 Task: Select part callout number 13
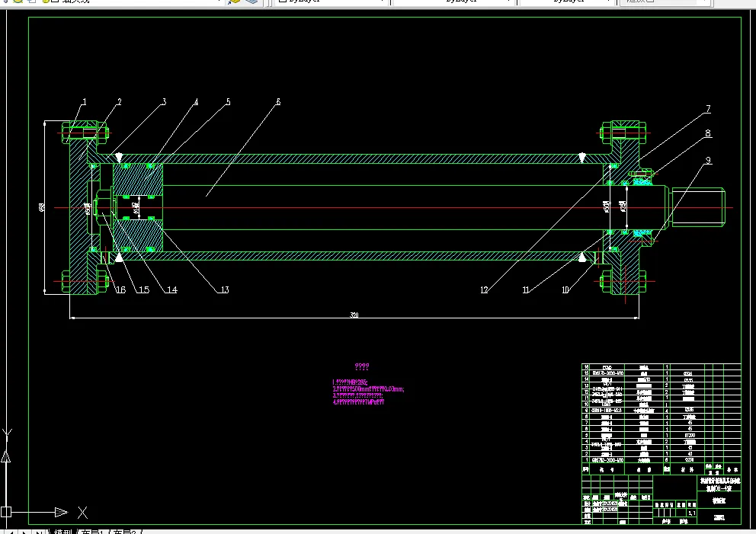(225, 289)
